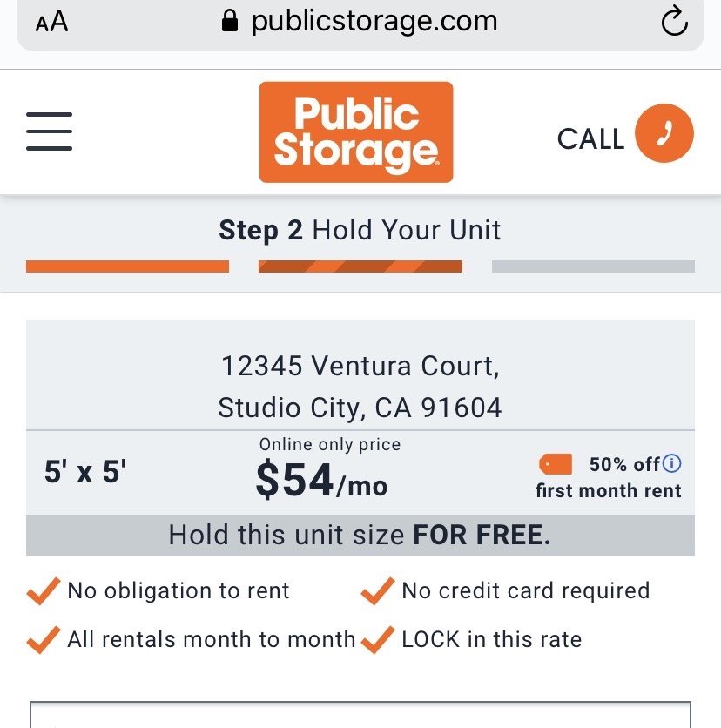The image size is (721, 728).
Task: Click the orange discount tag icon
Action: (556, 464)
